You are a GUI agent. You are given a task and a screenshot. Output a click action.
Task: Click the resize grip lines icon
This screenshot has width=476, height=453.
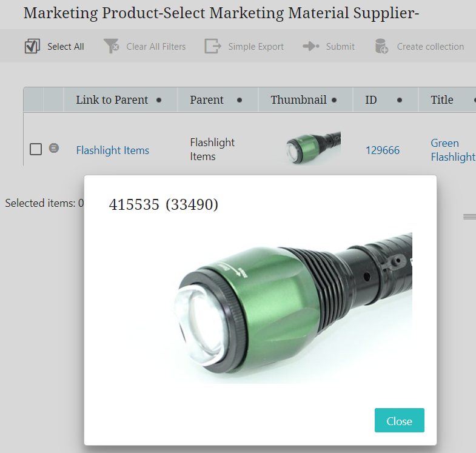click(x=469, y=216)
